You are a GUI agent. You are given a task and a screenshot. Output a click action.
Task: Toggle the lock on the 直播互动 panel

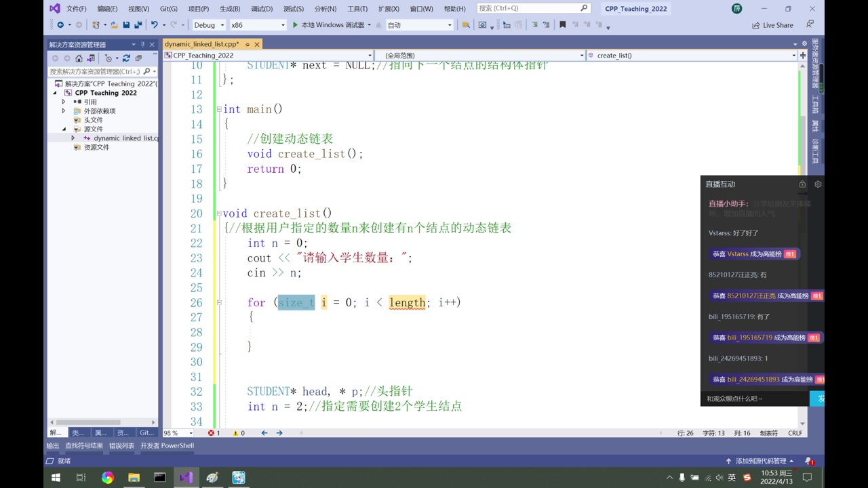click(x=802, y=184)
